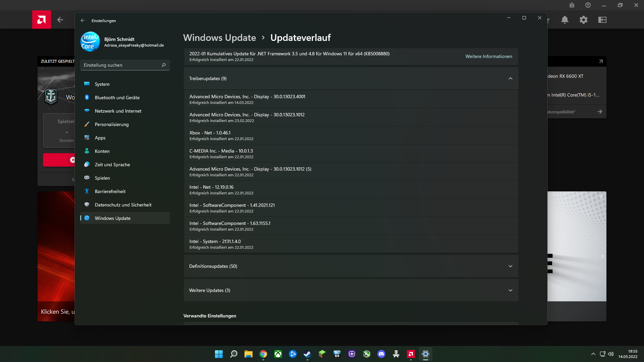Open Weitere Informationen link for KB5008880
Image resolution: width=644 pixels, height=362 pixels.
click(x=489, y=56)
